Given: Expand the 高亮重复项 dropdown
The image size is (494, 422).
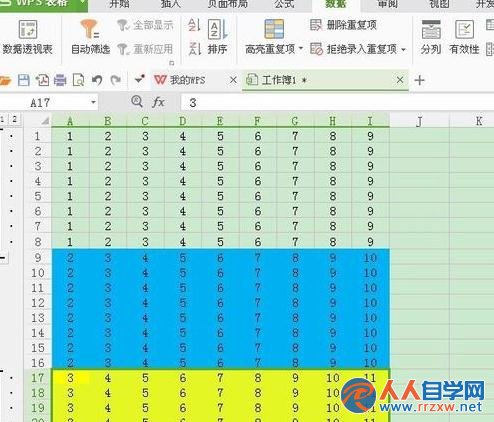Looking at the screenshot, I should pyautogui.click(x=301, y=49).
